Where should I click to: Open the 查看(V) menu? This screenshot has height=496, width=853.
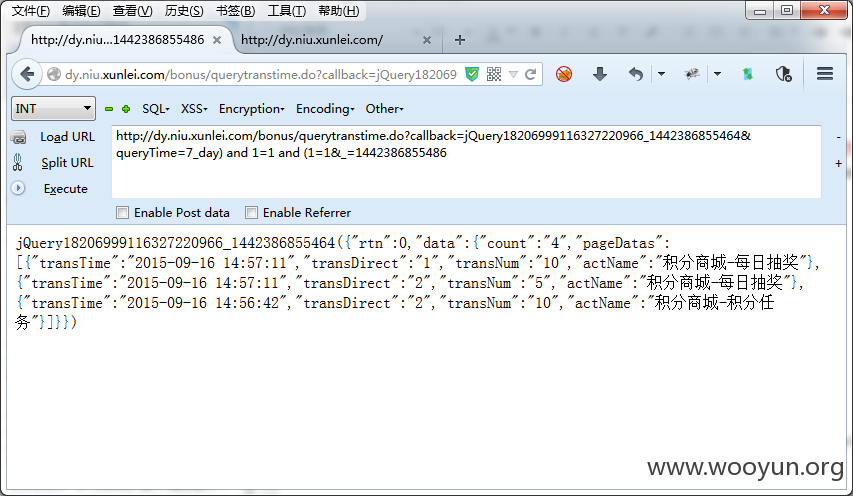pos(132,10)
